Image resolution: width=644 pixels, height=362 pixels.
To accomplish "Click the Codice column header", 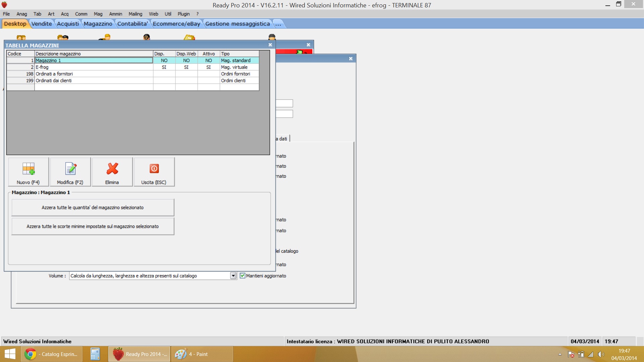I will pos(20,54).
